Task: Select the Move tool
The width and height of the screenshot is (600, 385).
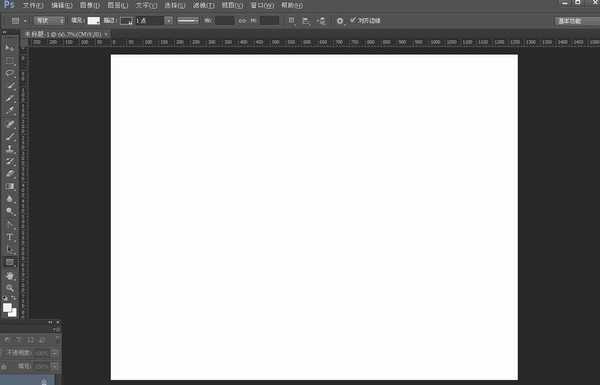Action: pyautogui.click(x=10, y=47)
